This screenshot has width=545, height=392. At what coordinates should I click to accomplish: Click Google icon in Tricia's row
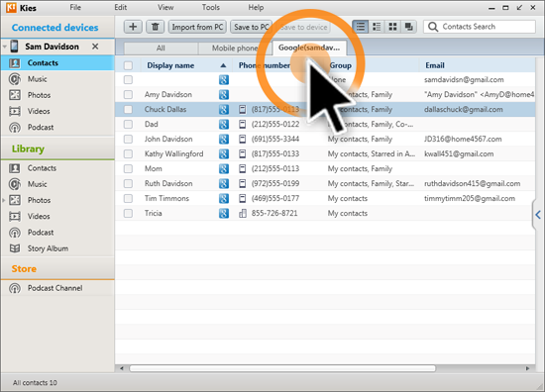click(x=224, y=213)
